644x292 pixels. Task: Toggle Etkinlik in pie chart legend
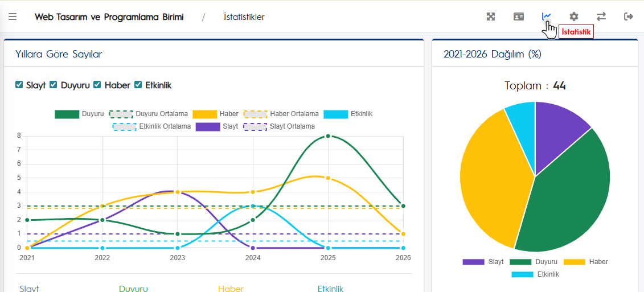point(535,274)
